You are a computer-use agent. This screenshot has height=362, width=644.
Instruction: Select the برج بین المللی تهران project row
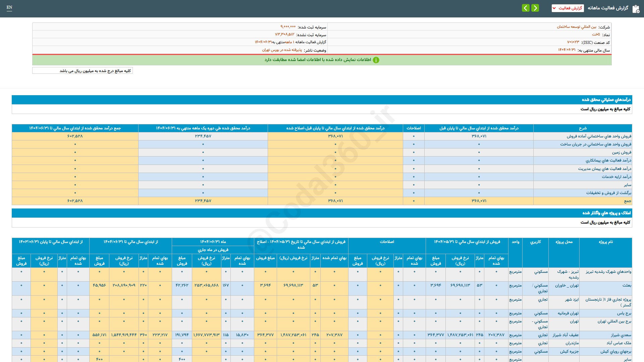point(614,321)
